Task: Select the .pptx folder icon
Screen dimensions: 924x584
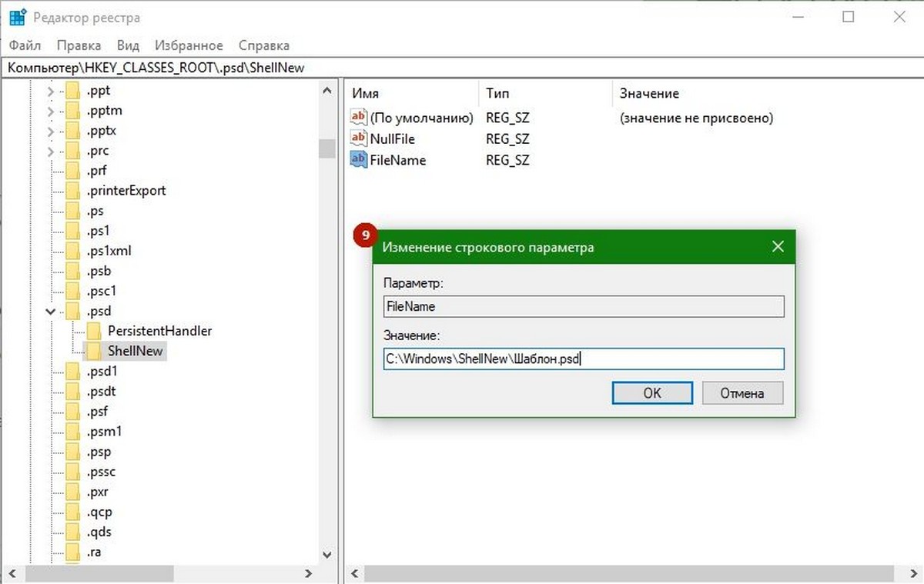Action: (73, 131)
